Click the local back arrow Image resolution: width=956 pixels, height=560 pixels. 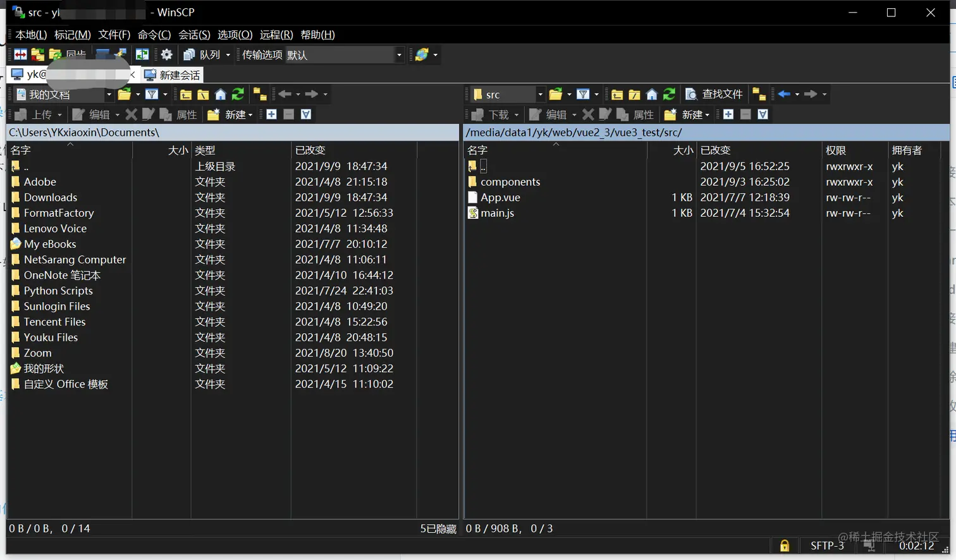coord(285,94)
